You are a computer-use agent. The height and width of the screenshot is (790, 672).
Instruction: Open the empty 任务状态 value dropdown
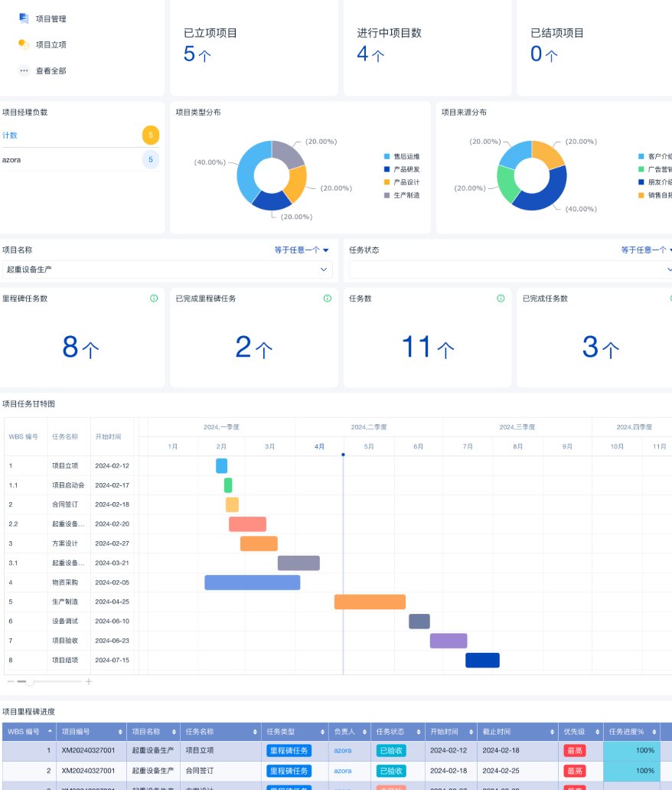(x=511, y=269)
